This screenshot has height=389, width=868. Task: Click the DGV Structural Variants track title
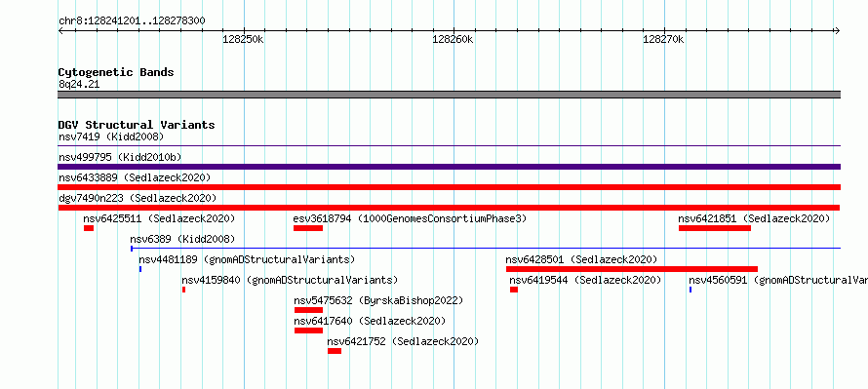point(137,125)
